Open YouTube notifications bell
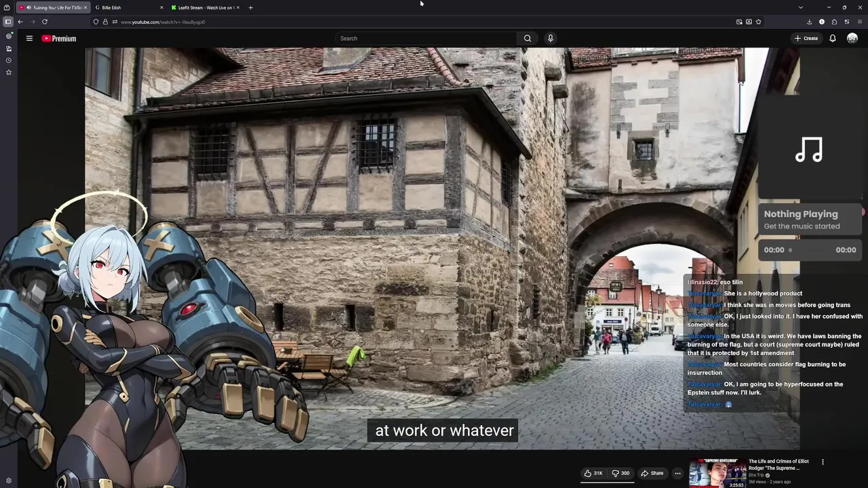 [833, 39]
